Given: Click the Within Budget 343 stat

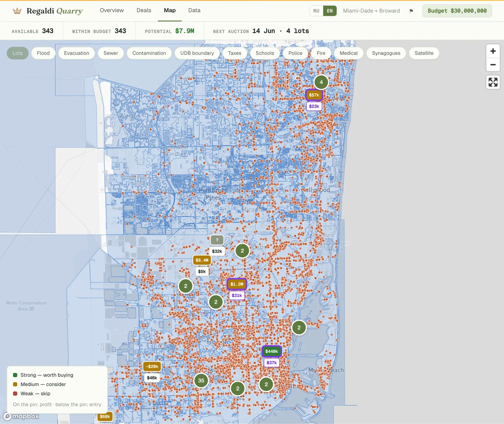Looking at the screenshot, I should click(x=99, y=31).
